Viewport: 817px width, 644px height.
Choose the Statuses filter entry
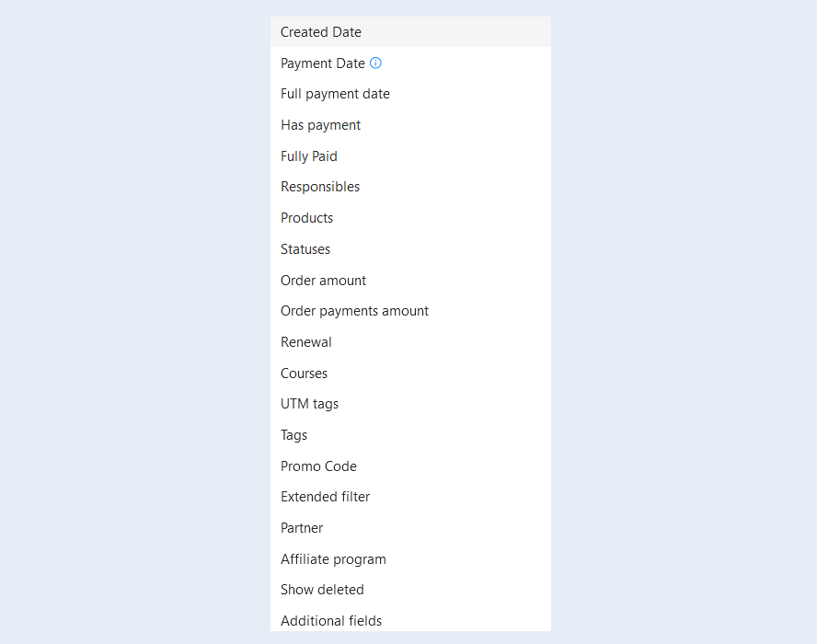tap(410, 249)
